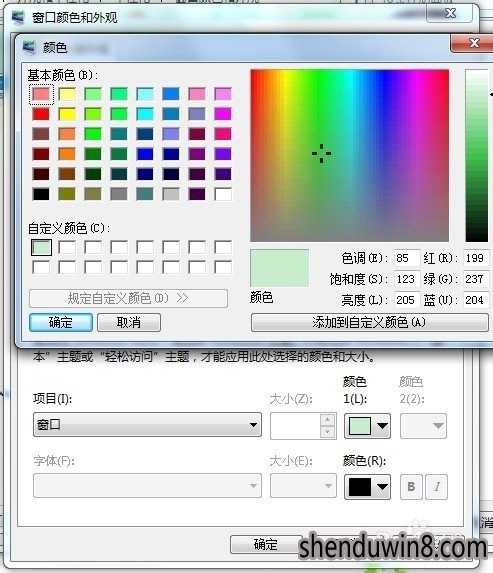Open the 颜色 1 color dropdown arrow
The height and width of the screenshot is (573, 493).
coord(382,426)
